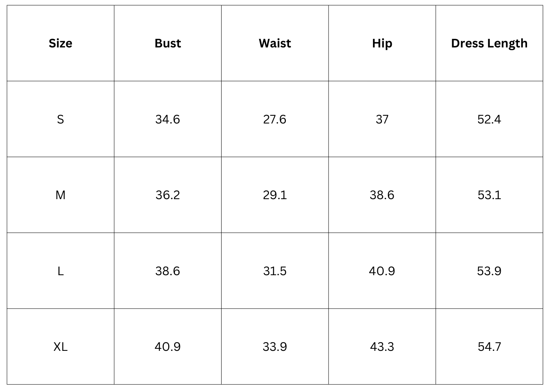The height and width of the screenshot is (392, 549).
Task: Select the Hip column header
Action: click(382, 43)
